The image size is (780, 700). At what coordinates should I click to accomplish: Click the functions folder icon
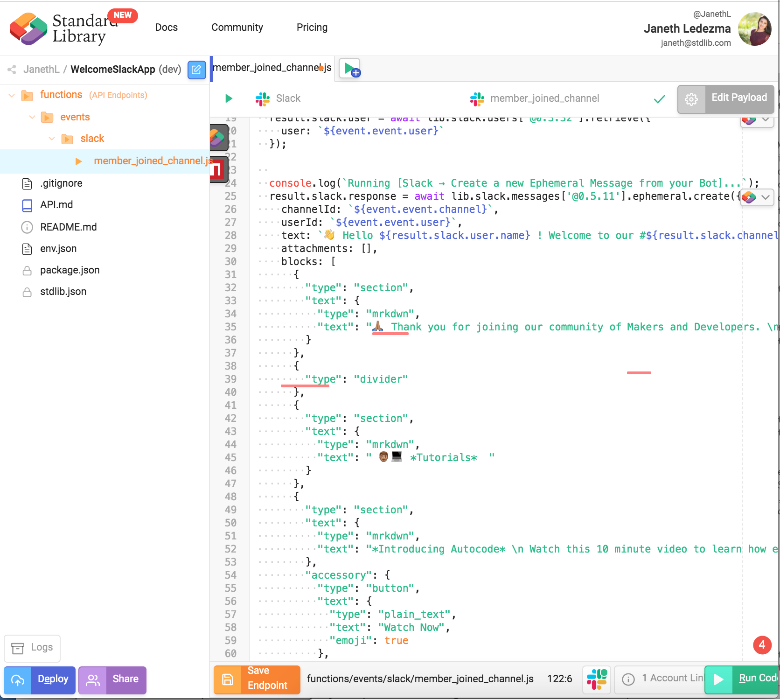coord(27,96)
